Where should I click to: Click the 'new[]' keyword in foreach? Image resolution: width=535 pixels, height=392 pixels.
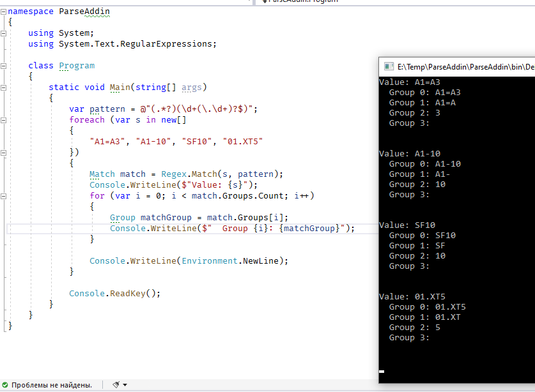(x=174, y=120)
